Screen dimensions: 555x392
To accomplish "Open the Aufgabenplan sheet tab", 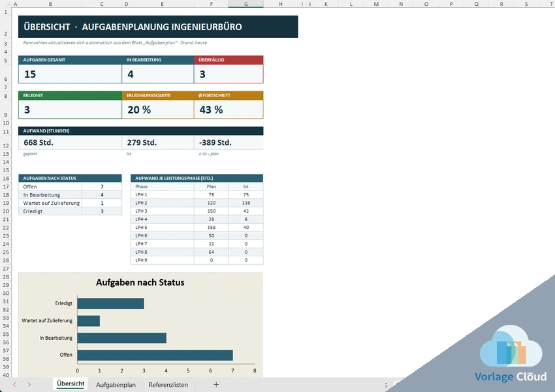I will 116,385.
